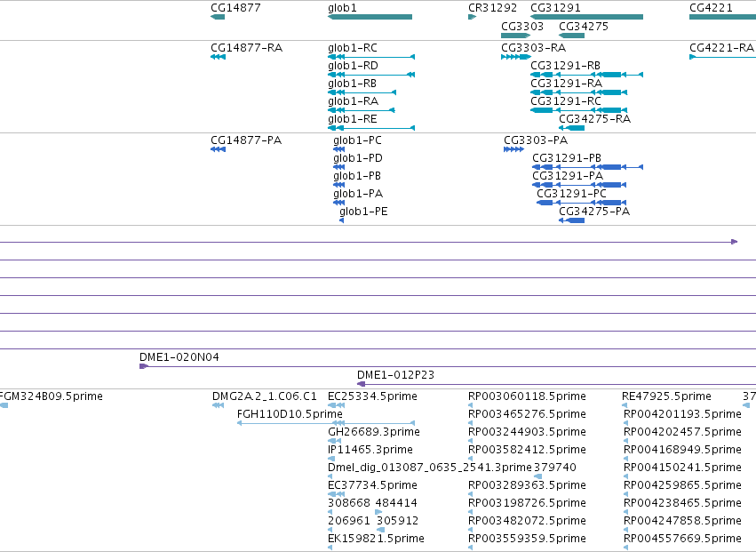756x552 pixels.
Task: Select EST RP003465276.5prime
Action: pyautogui.click(x=471, y=423)
